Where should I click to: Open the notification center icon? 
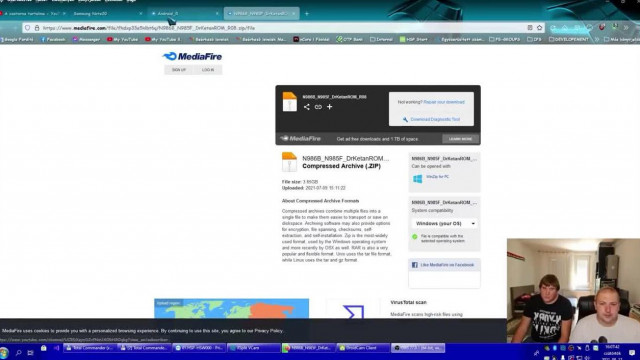click(632, 352)
